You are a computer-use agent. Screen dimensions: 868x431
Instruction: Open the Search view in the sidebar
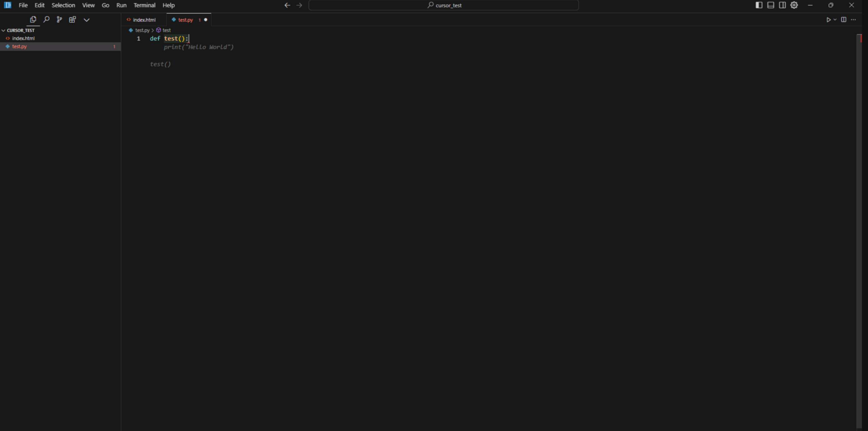tap(47, 20)
